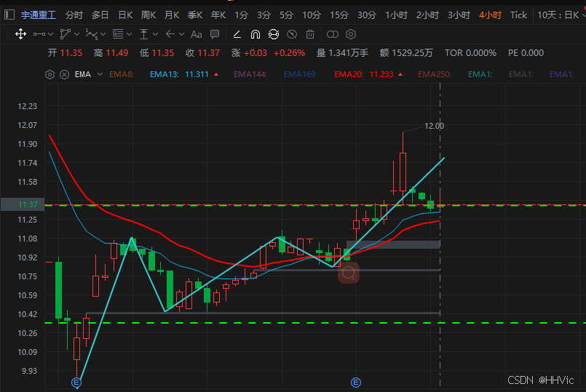Select the 5分 period
Image resolution: width=586 pixels, height=392 pixels.
286,15
